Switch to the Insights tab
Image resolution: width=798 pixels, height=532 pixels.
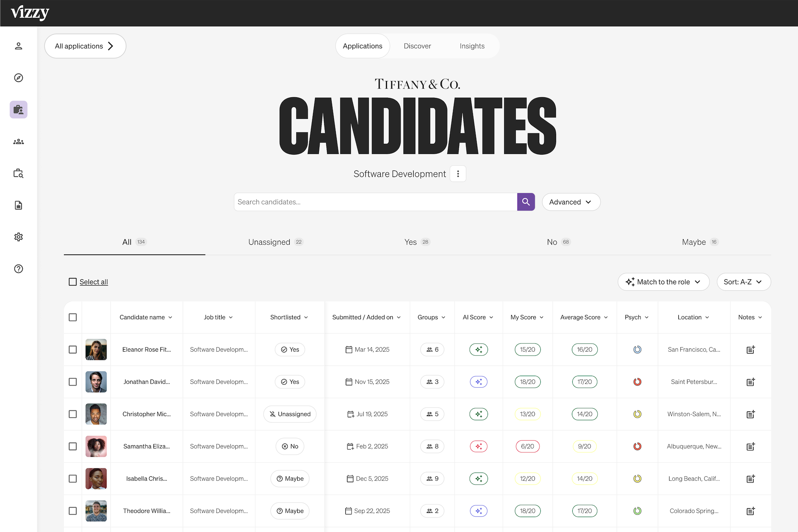point(472,46)
